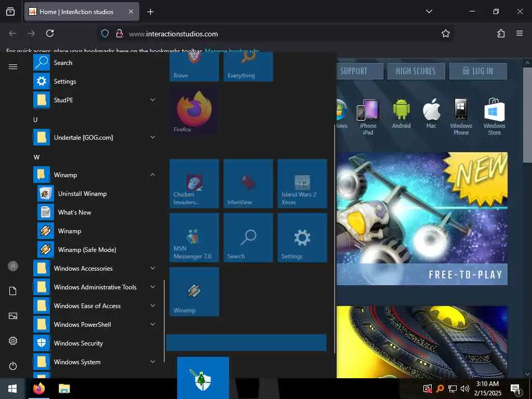Click the Start menu hamburger icon

pos(13,66)
